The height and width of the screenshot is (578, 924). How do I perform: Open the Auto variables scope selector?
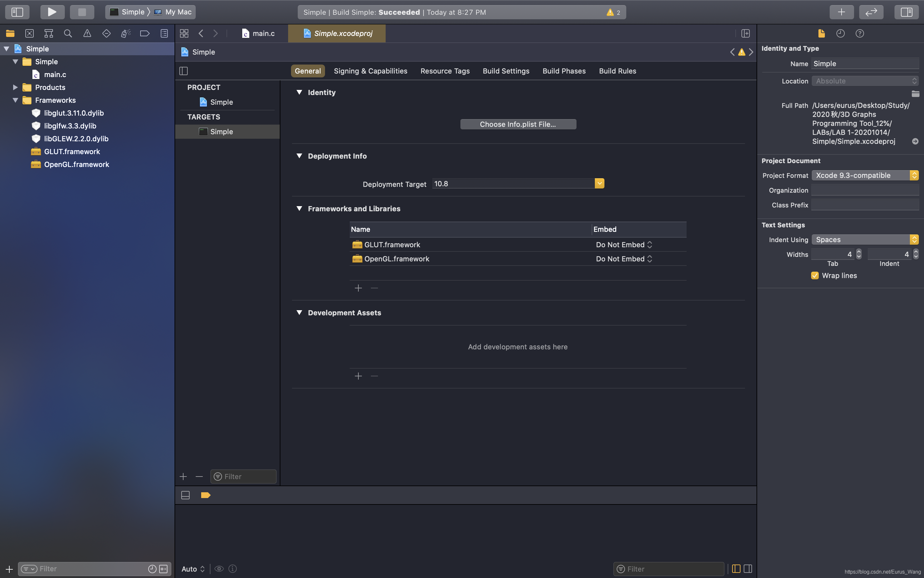pyautogui.click(x=193, y=569)
